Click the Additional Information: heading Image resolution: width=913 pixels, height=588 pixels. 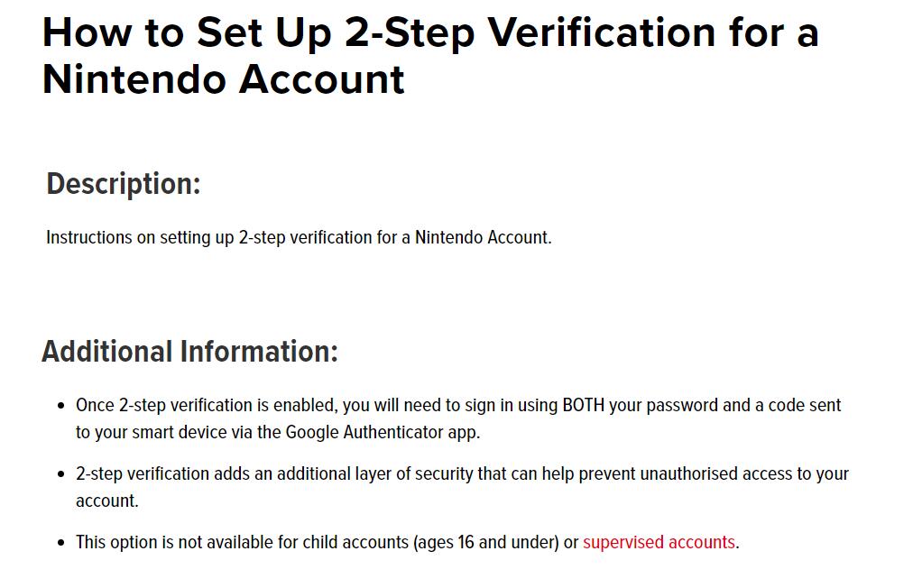click(189, 351)
